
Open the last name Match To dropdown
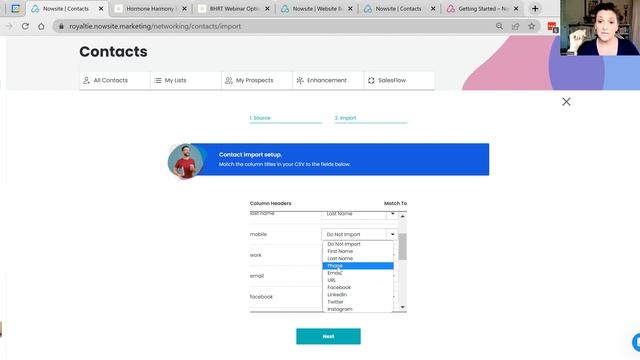[359, 215]
